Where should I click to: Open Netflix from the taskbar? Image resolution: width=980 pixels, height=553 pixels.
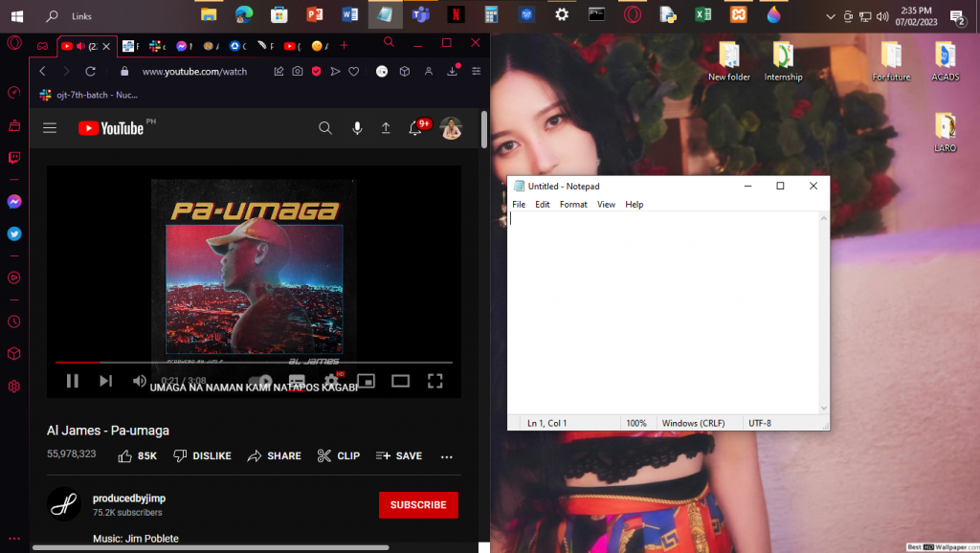(456, 14)
